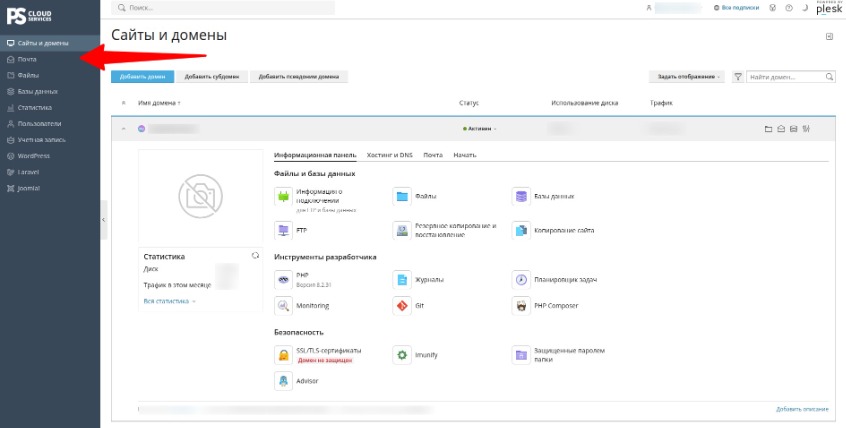846x428 pixels.
Task: Open the domain filter funnel icon
Action: pos(738,77)
